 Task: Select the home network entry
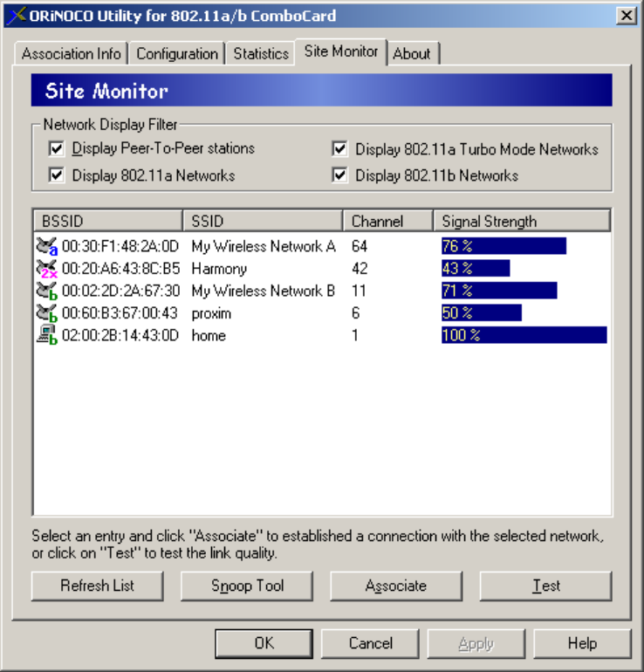point(209,335)
